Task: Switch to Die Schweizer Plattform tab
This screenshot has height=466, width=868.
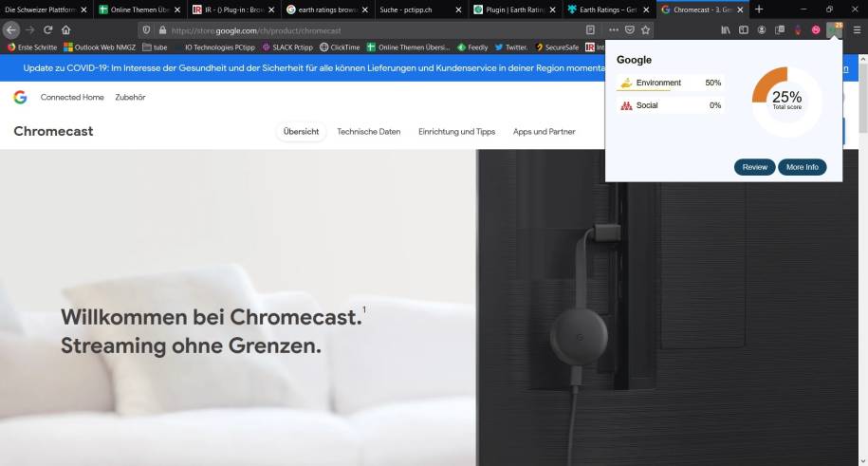Action: point(40,10)
